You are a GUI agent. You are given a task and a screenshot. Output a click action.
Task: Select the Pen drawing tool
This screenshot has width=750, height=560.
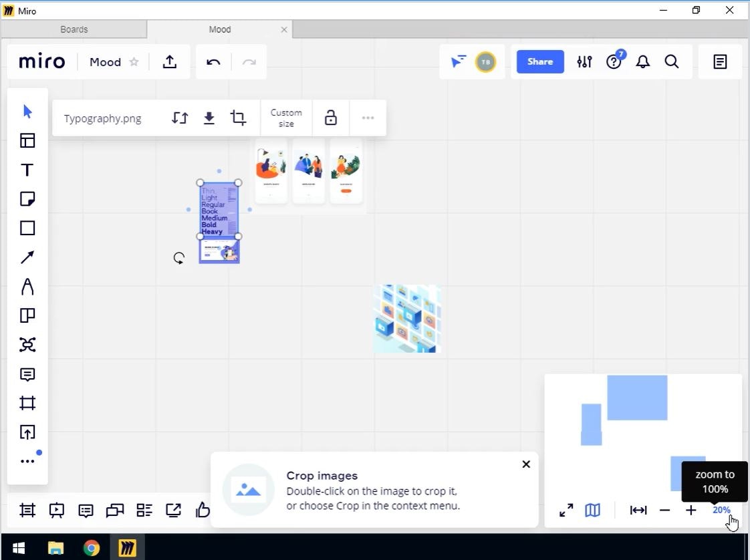27,287
